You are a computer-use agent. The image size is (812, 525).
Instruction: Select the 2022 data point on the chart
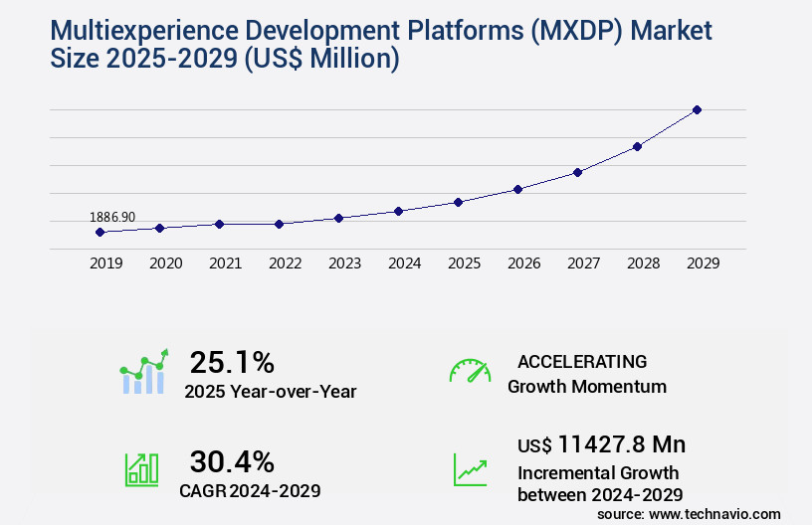(279, 224)
